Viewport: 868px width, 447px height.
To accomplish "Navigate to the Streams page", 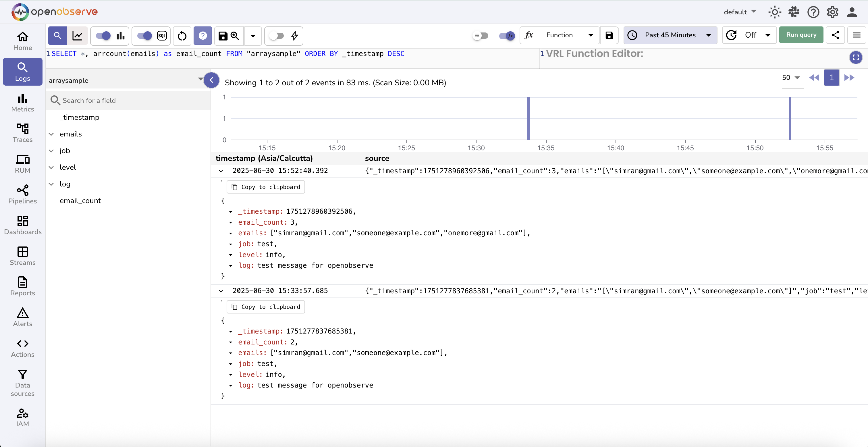I will click(x=23, y=256).
